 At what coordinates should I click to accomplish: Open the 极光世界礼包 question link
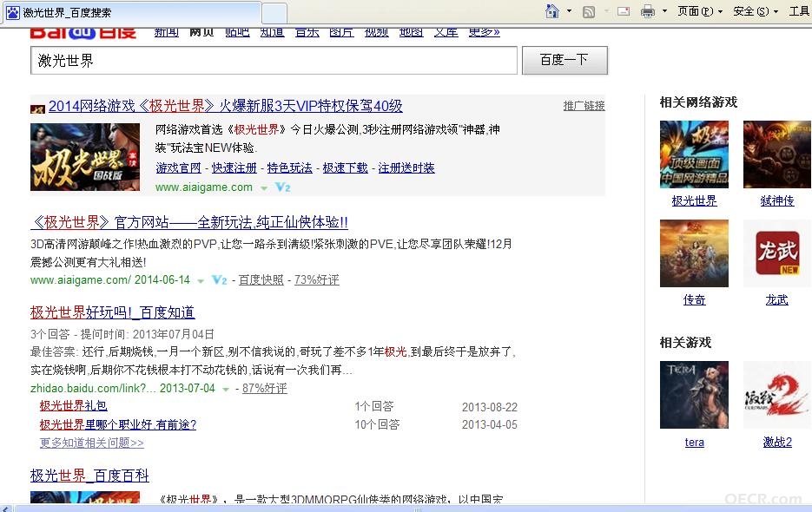pos(74,406)
